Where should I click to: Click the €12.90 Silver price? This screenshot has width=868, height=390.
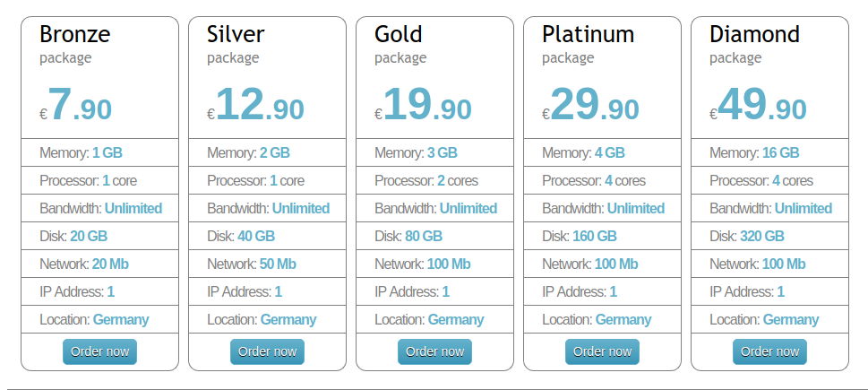point(256,105)
